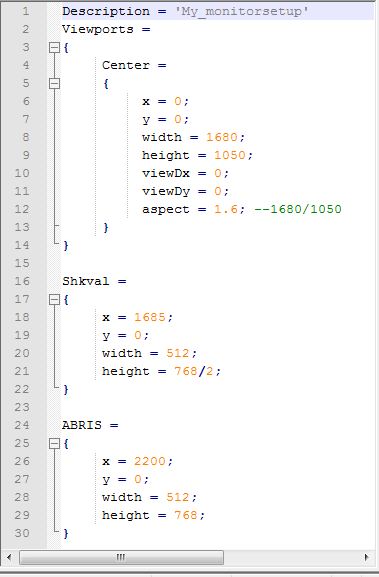Collapse the Shkval block fold marker on line 17
Image resolution: width=379 pixels, height=577 pixels.
click(54, 300)
